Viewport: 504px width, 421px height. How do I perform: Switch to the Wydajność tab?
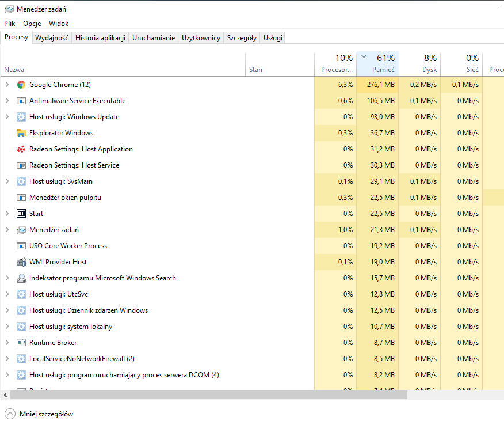click(52, 38)
